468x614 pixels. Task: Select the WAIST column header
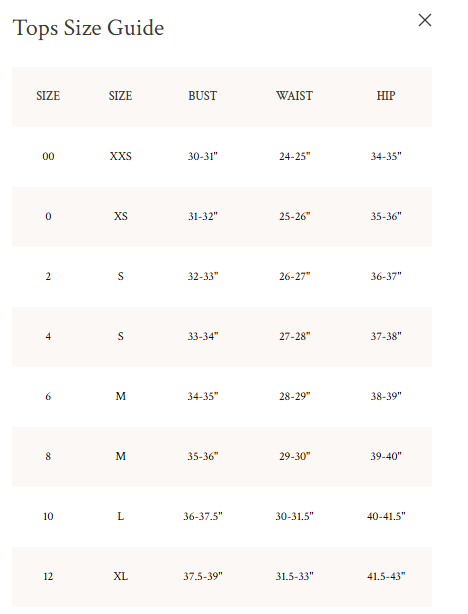294,96
